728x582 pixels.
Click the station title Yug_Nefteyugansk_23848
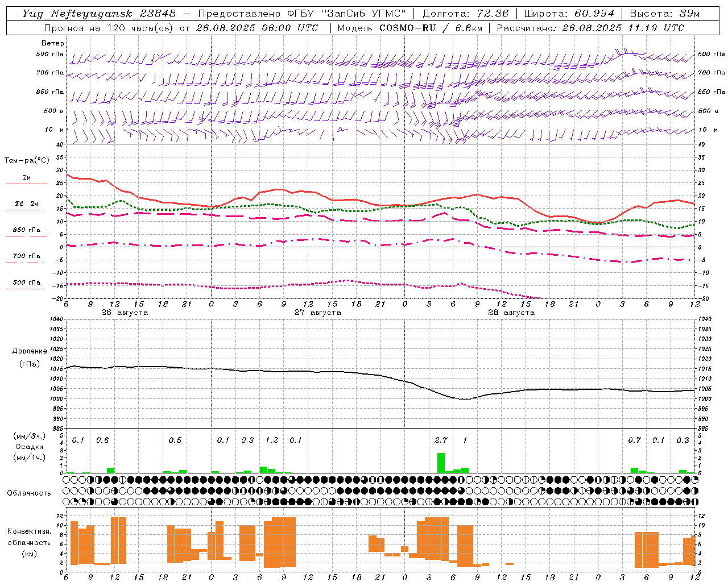tap(99, 14)
